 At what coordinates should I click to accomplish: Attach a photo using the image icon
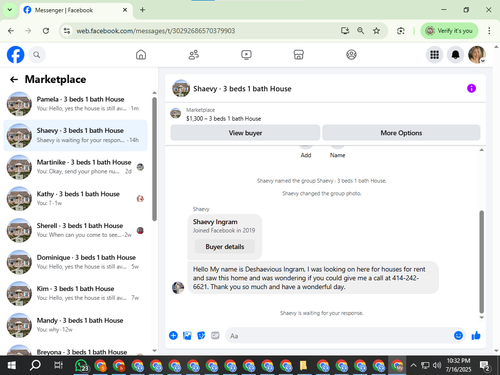(187, 335)
